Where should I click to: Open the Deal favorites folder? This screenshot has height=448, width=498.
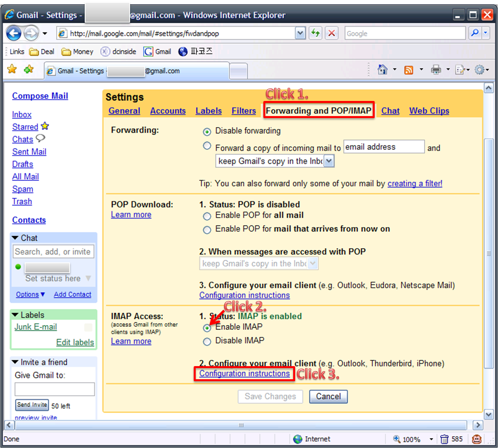(x=42, y=52)
